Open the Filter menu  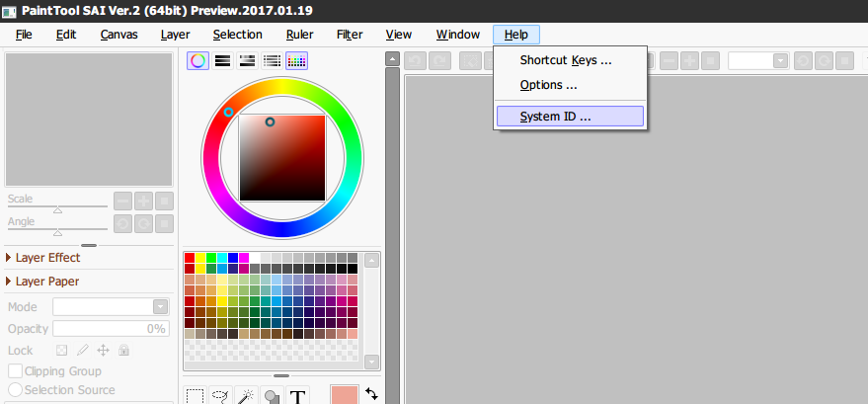pos(349,35)
